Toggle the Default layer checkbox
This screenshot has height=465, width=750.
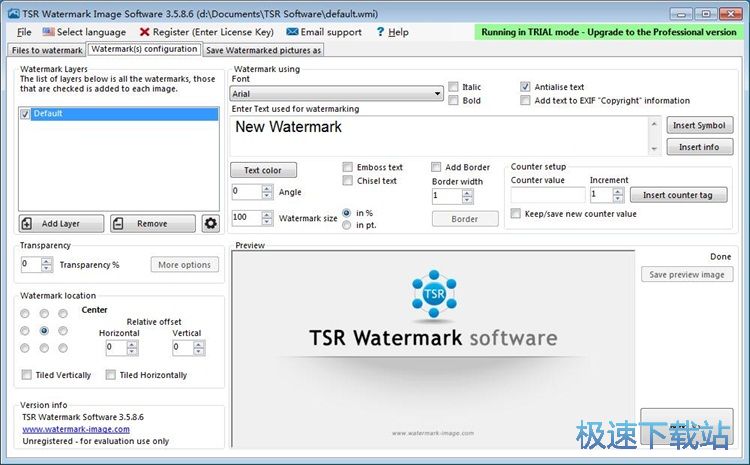25,114
